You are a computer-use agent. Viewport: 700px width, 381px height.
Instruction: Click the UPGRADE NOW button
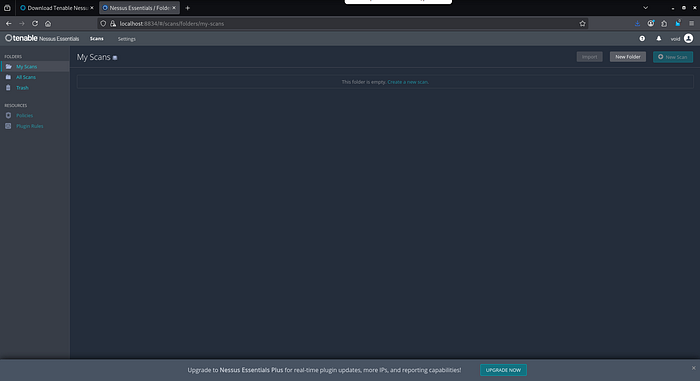coord(503,370)
